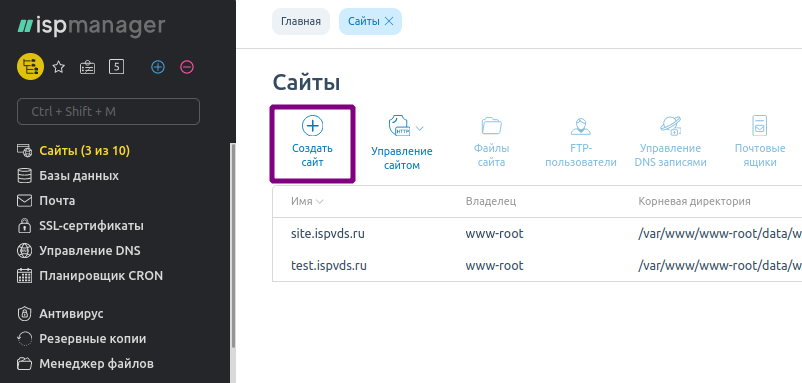Select the site.ispvds.ru row

(x=537, y=234)
